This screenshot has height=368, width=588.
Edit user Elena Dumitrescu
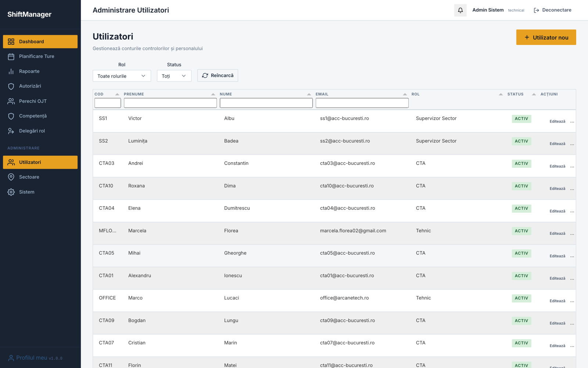[x=557, y=211]
